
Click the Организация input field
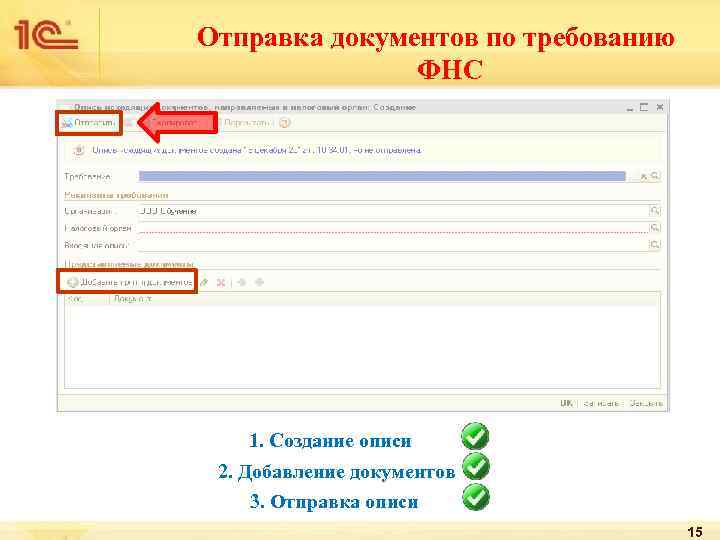[x=393, y=211]
